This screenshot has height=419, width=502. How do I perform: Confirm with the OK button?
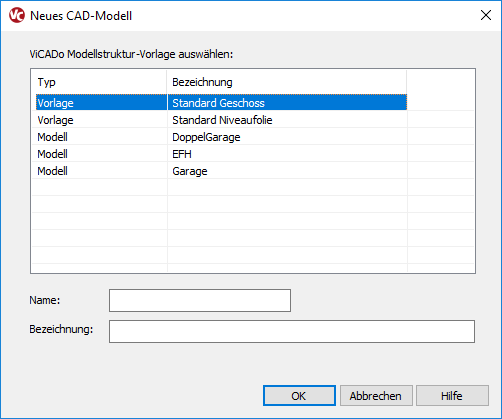pos(299,396)
